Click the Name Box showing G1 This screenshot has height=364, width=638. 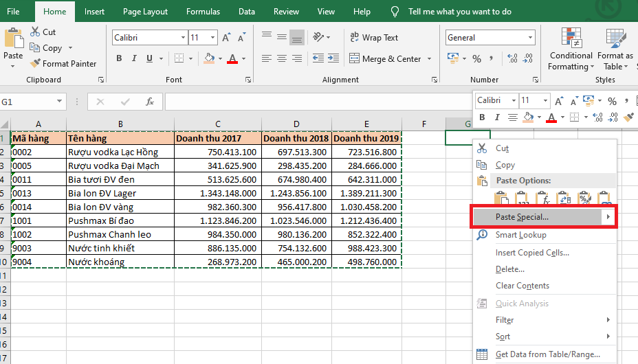pyautogui.click(x=27, y=102)
